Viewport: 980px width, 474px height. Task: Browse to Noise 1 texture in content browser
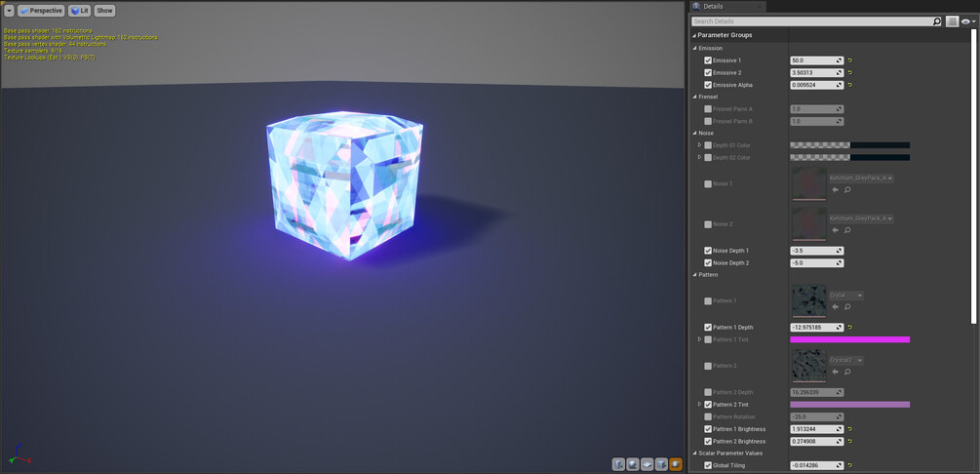tap(847, 189)
